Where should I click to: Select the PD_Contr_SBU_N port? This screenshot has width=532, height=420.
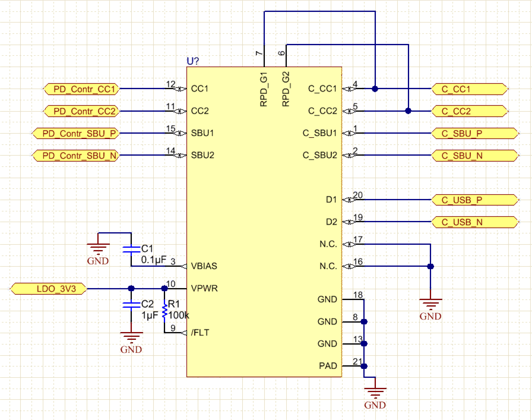75,155
